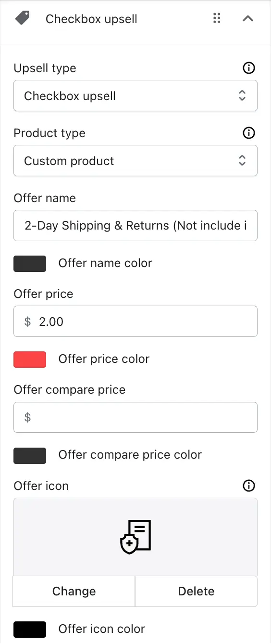271x644 pixels.
Task: Open the Upsell type dropdown
Action: click(x=135, y=96)
